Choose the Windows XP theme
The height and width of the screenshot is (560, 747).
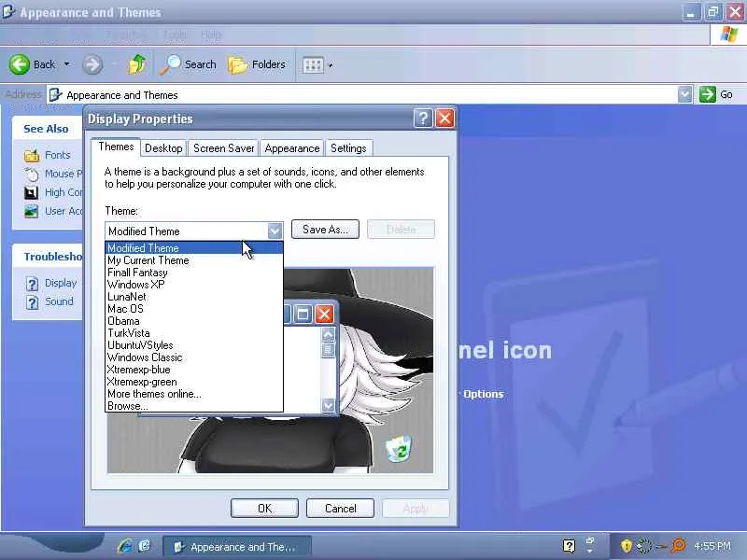[x=194, y=285]
